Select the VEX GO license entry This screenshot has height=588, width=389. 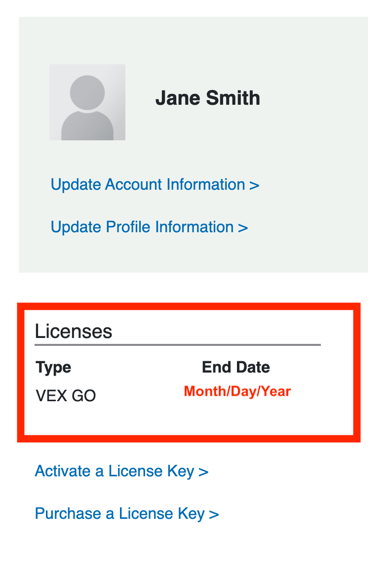[x=66, y=396]
